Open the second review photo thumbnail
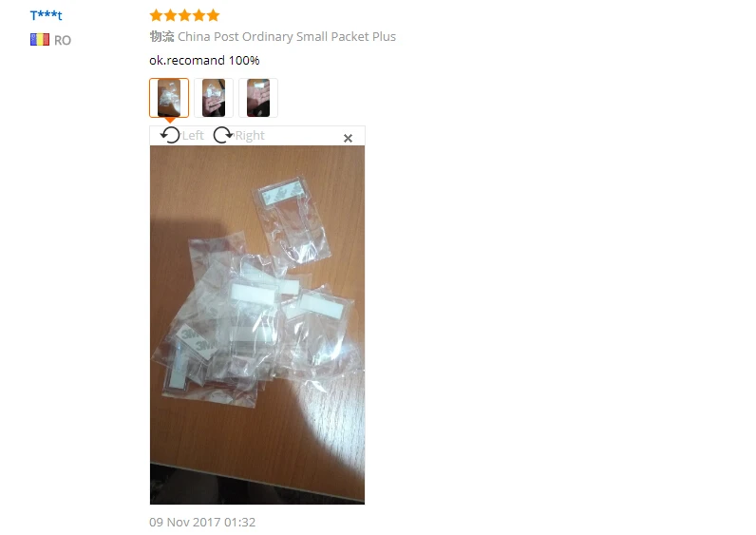Viewport: 756px width, 535px height. point(214,98)
